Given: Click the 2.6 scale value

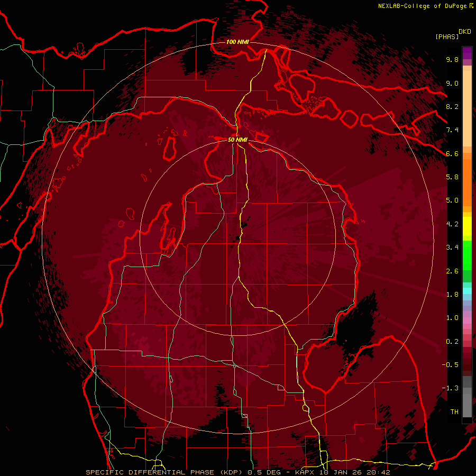Looking at the screenshot, I should click(452, 271).
